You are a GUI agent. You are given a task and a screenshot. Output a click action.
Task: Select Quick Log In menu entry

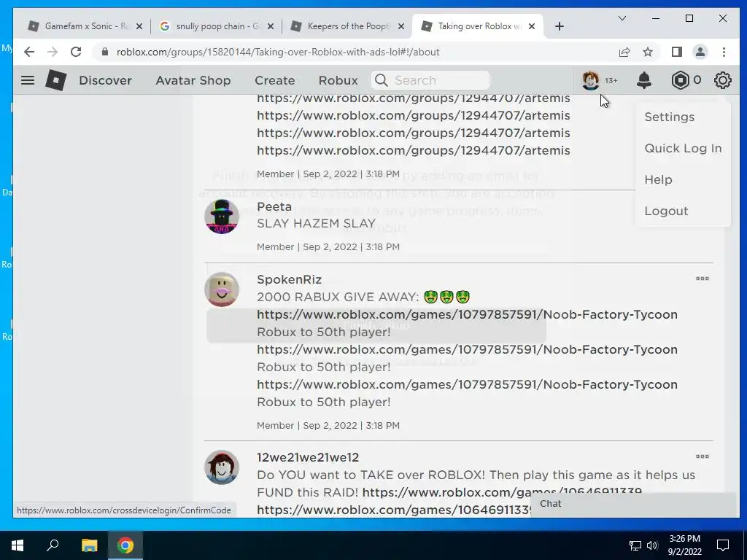(683, 148)
